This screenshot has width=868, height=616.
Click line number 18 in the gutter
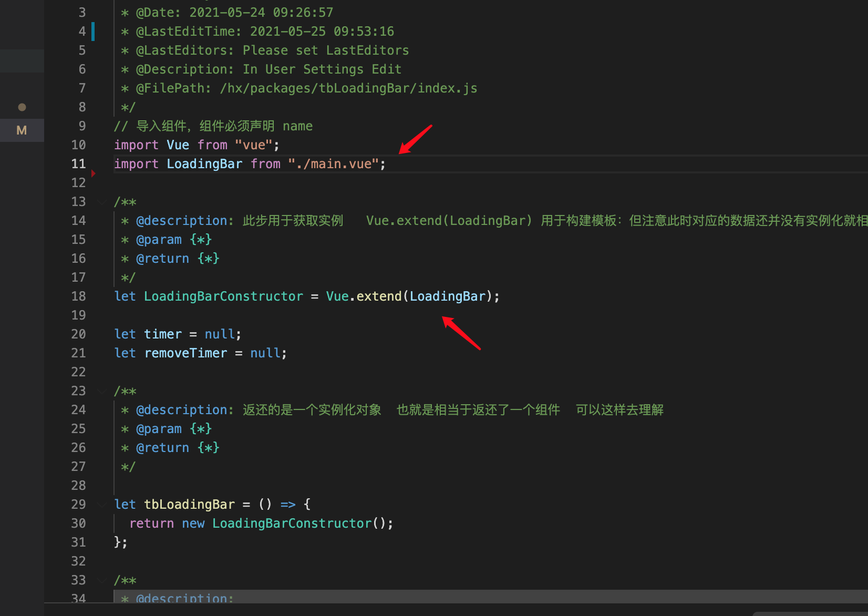point(78,296)
